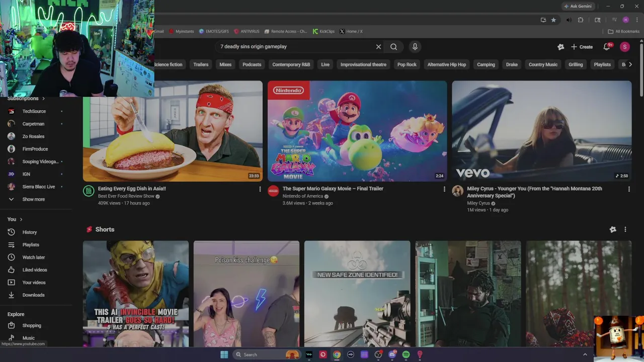Click the sparkle icon beside Create
Screen dimensions: 644x362
560,47
